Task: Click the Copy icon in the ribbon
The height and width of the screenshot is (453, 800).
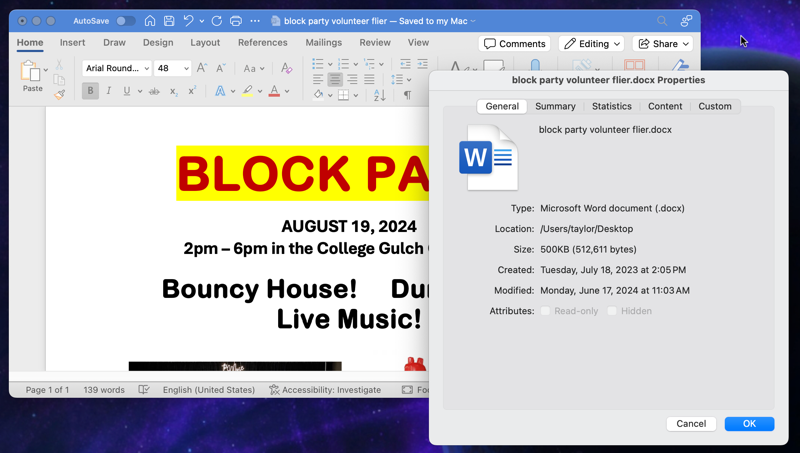Action: 59,80
